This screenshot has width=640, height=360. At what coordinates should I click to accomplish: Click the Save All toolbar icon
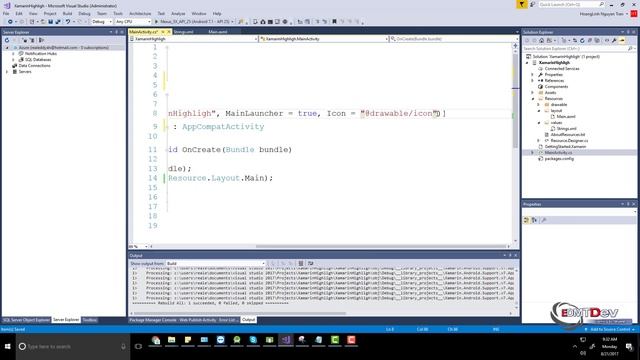[58, 21]
